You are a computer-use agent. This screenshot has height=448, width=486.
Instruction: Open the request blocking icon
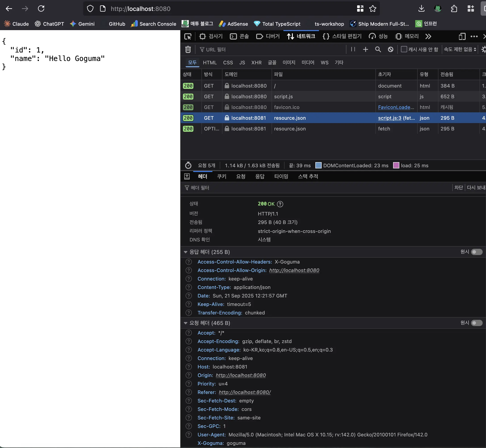(390, 49)
